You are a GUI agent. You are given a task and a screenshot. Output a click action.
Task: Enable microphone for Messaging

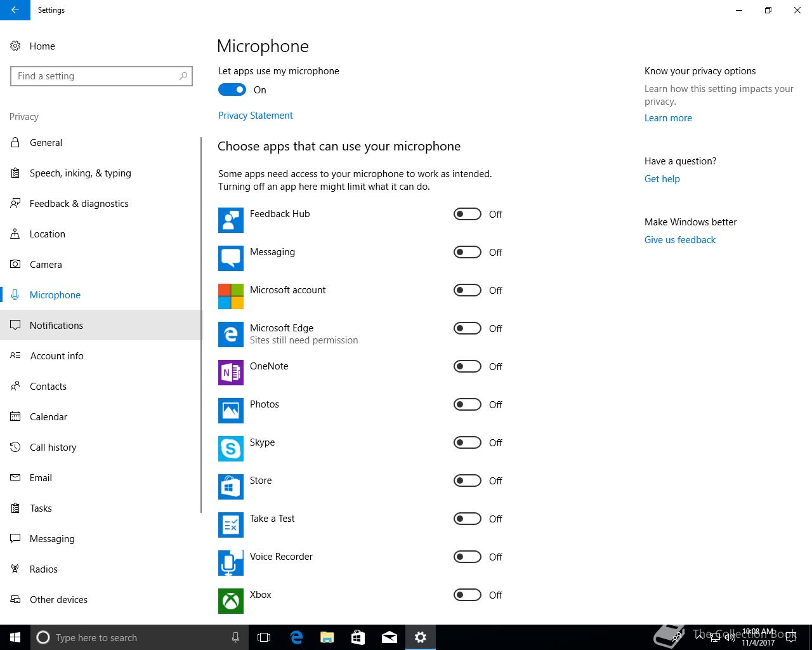(468, 253)
